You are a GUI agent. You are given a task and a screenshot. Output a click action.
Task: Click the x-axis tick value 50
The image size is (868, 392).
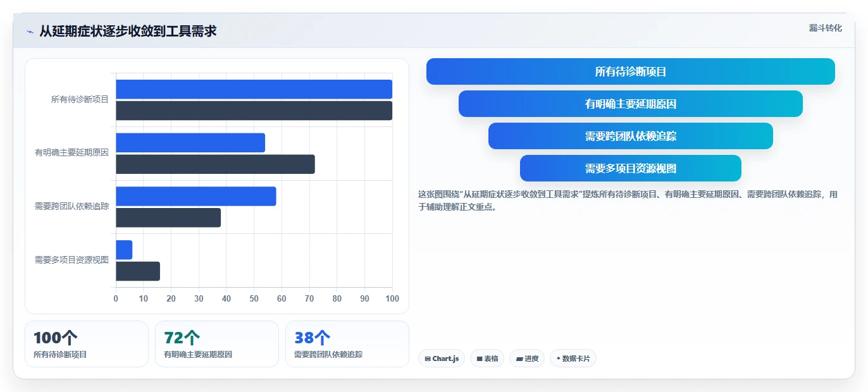click(254, 298)
